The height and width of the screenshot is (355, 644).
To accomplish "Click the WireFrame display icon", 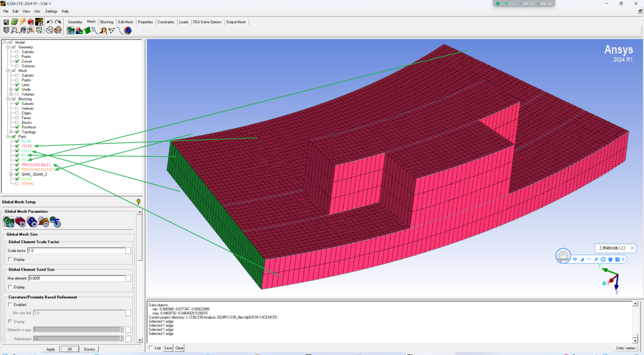I will point(49,30).
